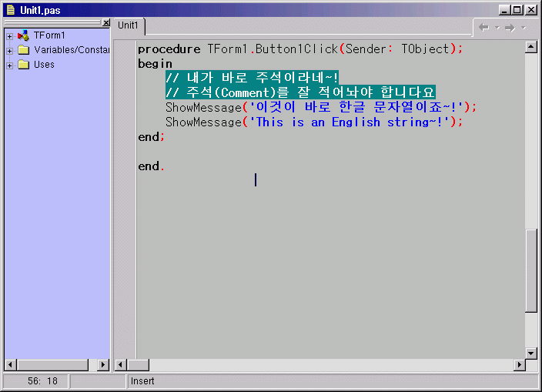Click the editor scroll up arrow
Image resolution: width=542 pixels, height=392 pixels.
[530, 47]
